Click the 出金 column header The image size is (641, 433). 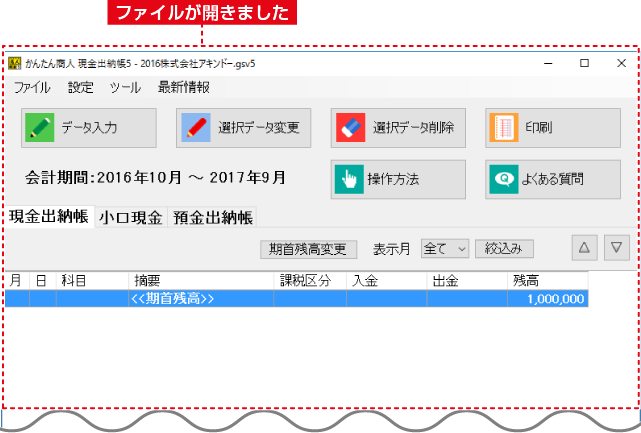[x=467, y=281]
